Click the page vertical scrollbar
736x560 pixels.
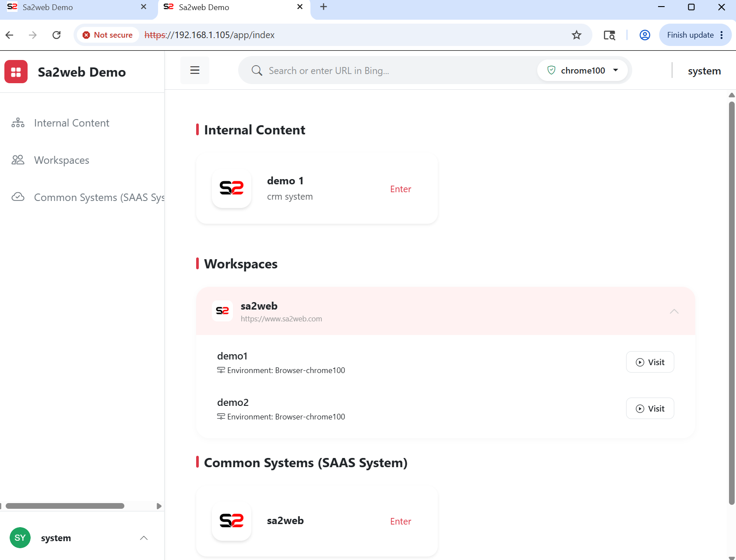coord(732,303)
